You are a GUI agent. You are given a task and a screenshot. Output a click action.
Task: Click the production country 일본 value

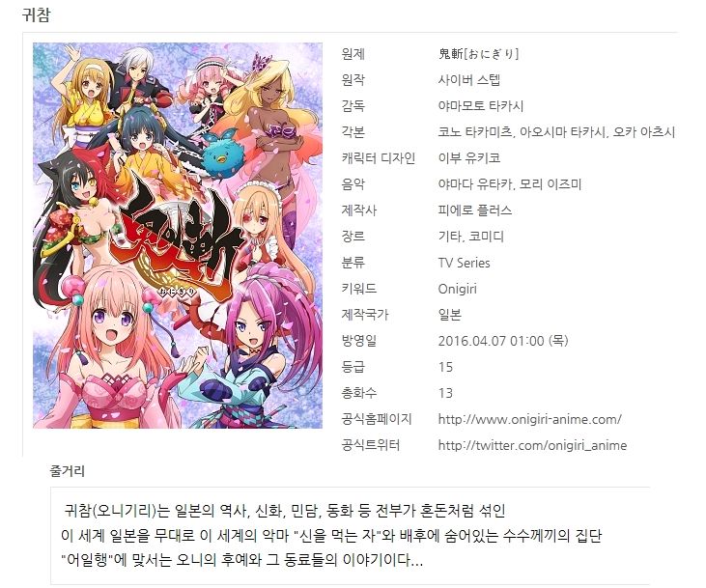[449, 315]
